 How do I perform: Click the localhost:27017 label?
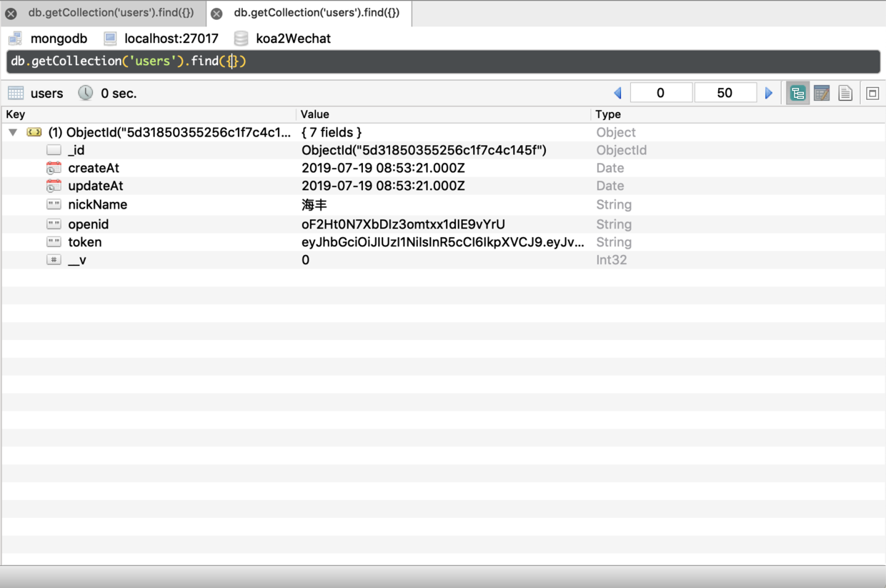[171, 39]
